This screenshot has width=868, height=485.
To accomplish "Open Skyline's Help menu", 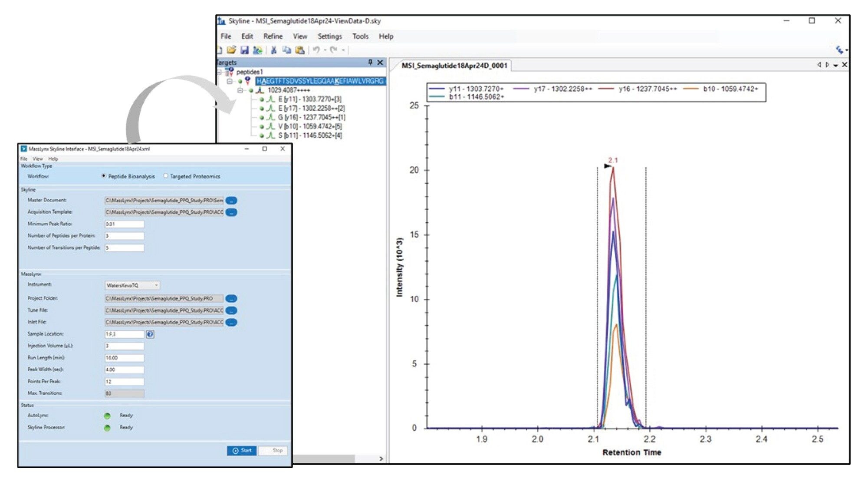I will coord(386,36).
